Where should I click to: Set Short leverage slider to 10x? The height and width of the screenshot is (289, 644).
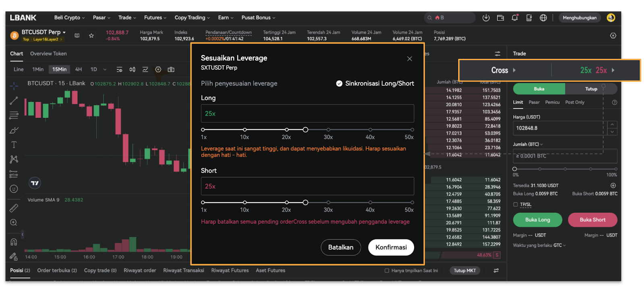click(x=245, y=202)
